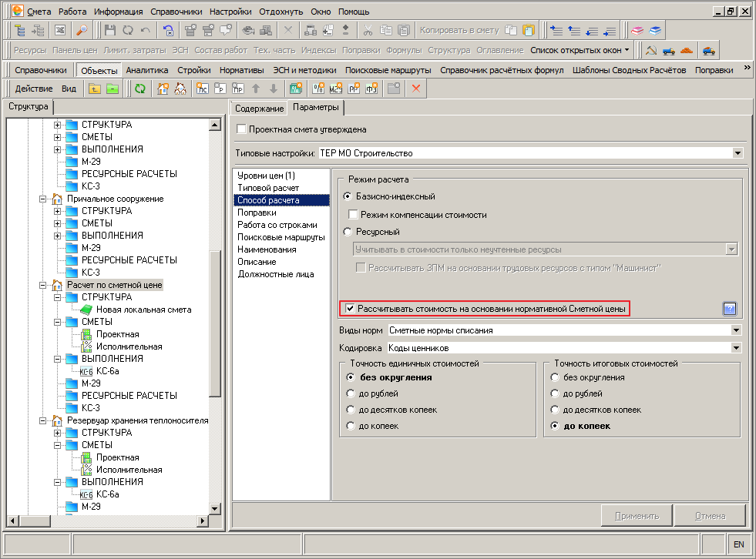The width and height of the screenshot is (756, 559).
Task: Select the 'Базисно-индексный' radio button
Action: [x=347, y=196]
